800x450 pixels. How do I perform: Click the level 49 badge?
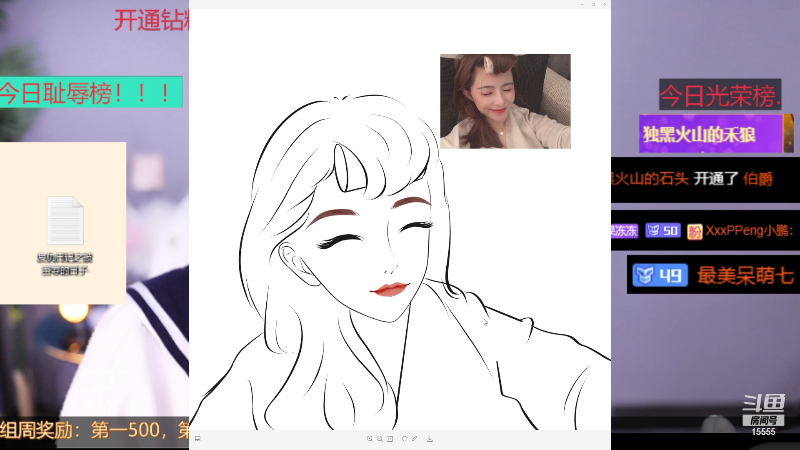tap(660, 276)
